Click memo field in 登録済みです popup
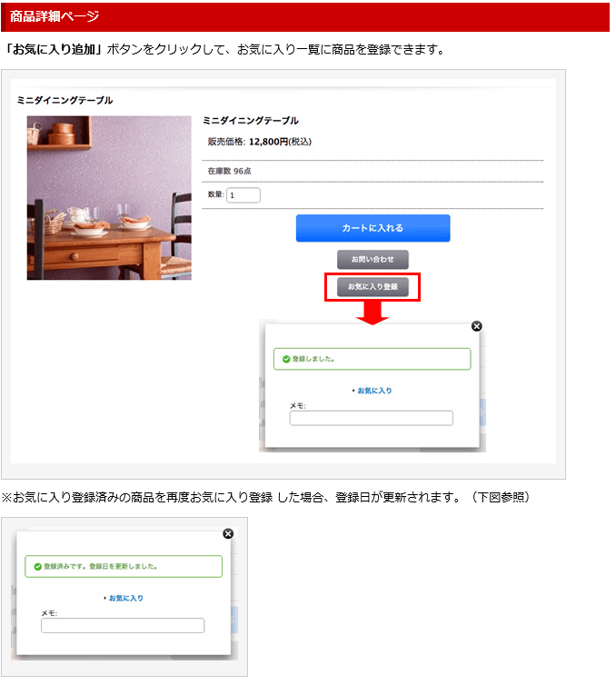 click(x=123, y=626)
